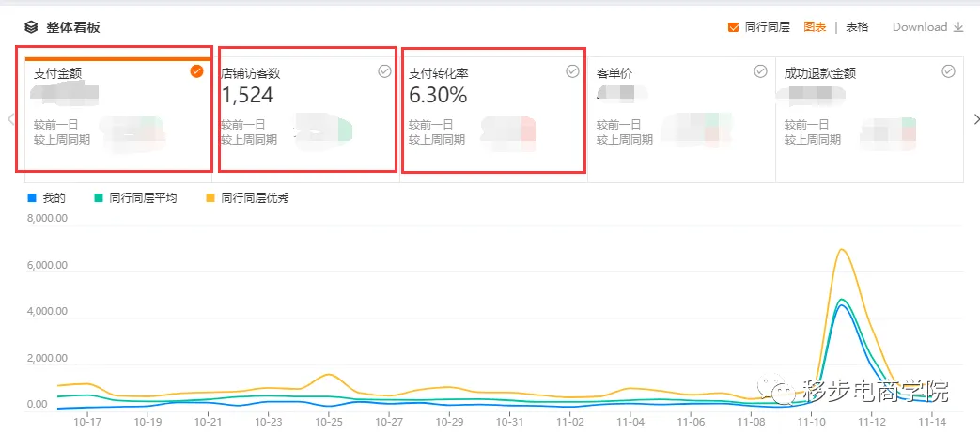Viewport: 980px width, 434px height.
Task: Toggle 同行同层平均 green legend swatch
Action: click(x=98, y=198)
